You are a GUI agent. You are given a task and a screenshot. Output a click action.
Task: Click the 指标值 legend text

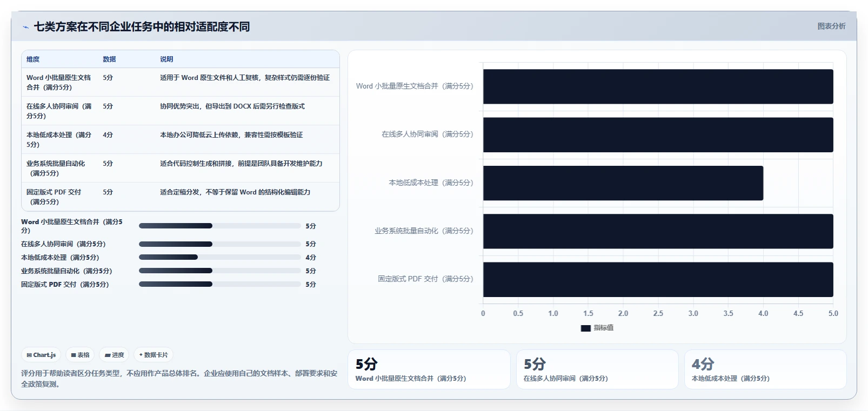tap(604, 328)
